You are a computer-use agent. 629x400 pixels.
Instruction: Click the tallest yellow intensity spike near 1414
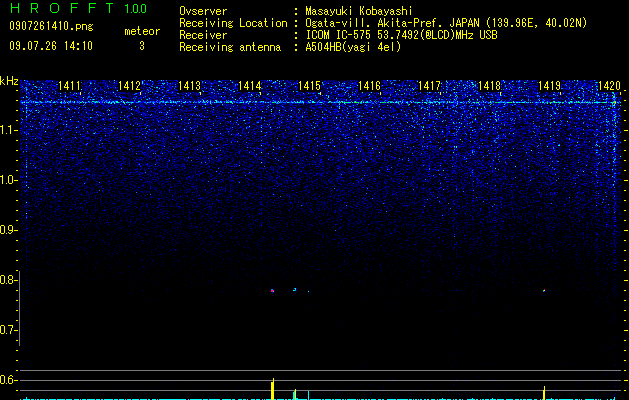(x=273, y=389)
